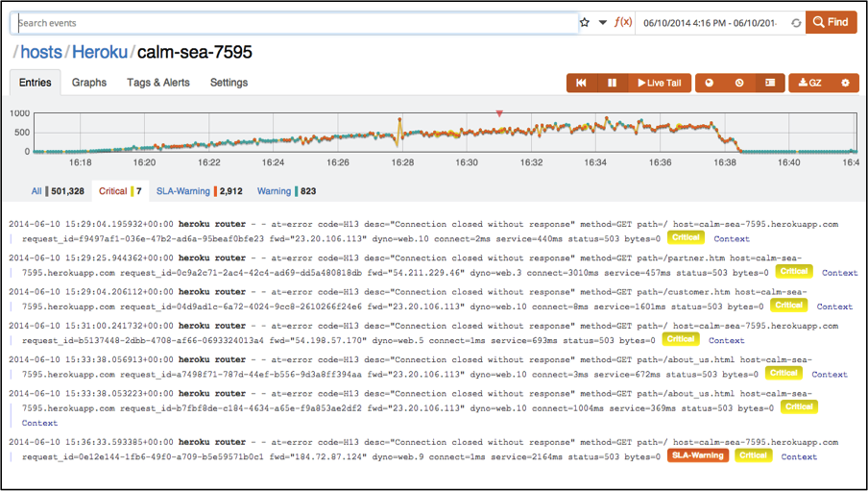Open Context for the 15:29:04.195932 entry

pos(732,239)
